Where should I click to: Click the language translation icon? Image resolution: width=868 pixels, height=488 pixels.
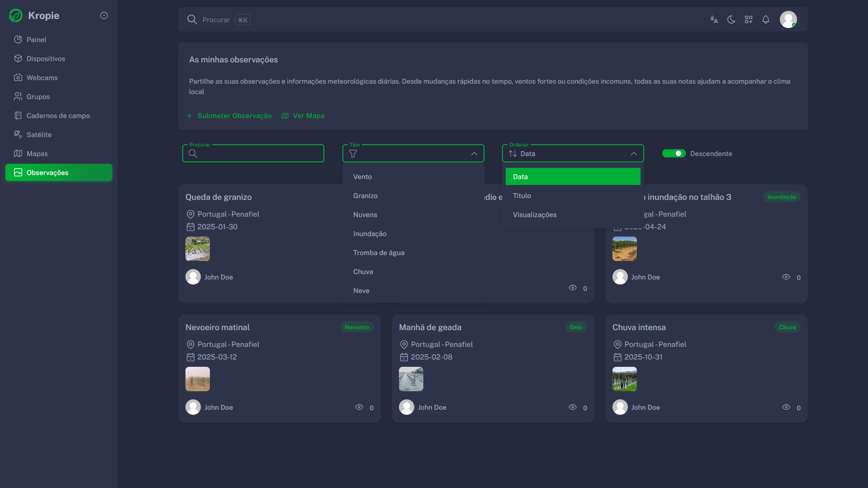(714, 19)
